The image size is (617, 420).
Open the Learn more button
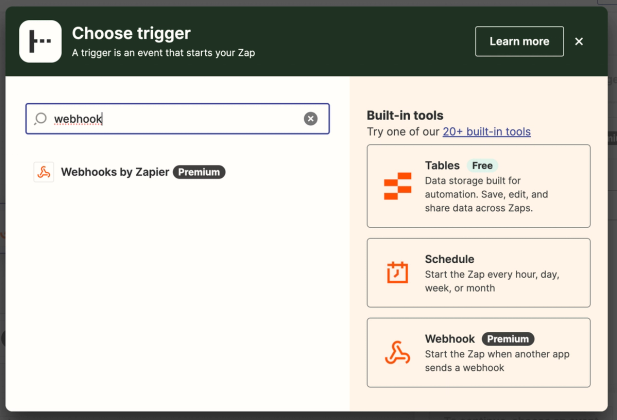point(519,41)
